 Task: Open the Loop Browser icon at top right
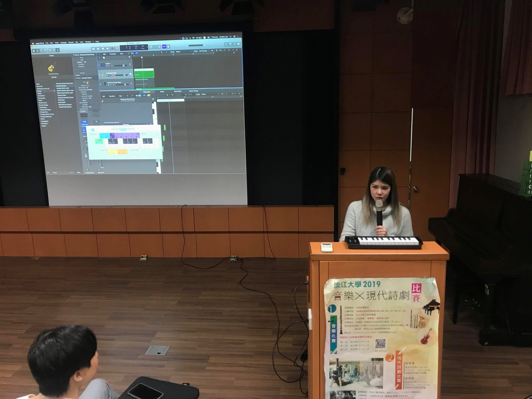(234, 44)
